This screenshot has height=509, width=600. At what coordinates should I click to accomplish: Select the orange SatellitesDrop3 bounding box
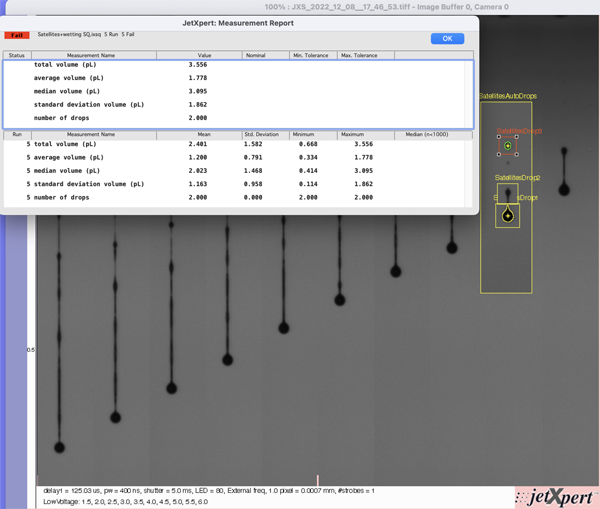[508, 145]
